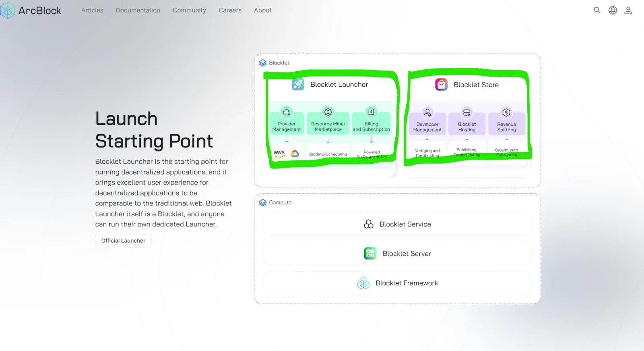Image resolution: width=644 pixels, height=351 pixels.
Task: Click the Blocklet Hosting label
Action: [467, 127]
